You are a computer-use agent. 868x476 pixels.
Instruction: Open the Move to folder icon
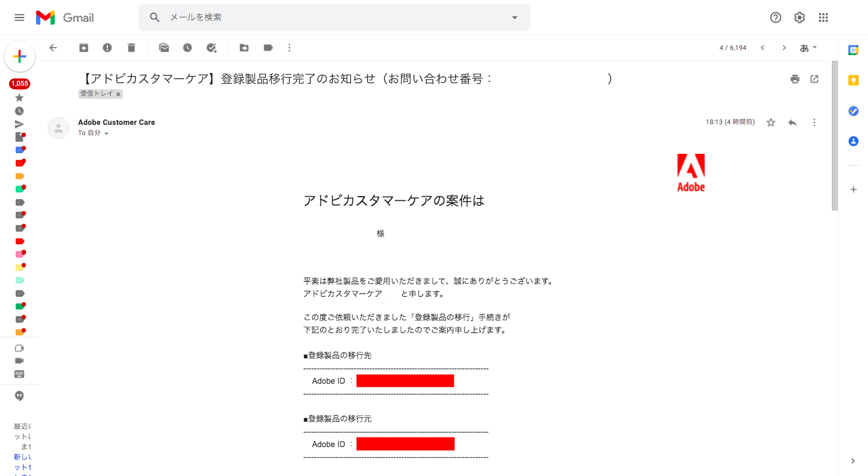244,48
